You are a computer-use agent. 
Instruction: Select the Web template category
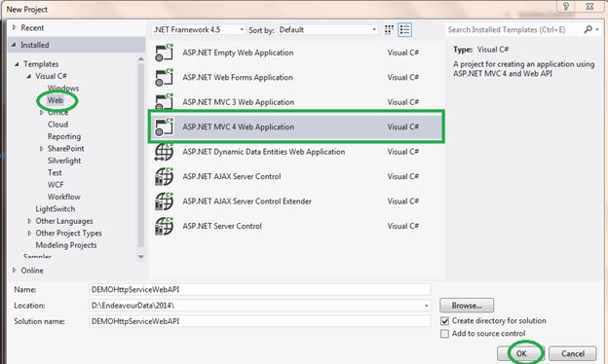(56, 100)
